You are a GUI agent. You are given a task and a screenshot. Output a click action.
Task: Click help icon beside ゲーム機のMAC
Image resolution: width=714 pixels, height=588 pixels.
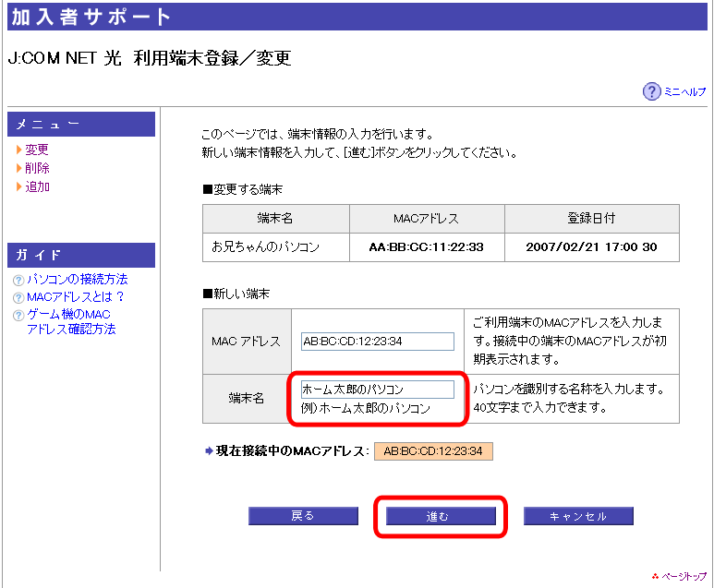(x=18, y=315)
